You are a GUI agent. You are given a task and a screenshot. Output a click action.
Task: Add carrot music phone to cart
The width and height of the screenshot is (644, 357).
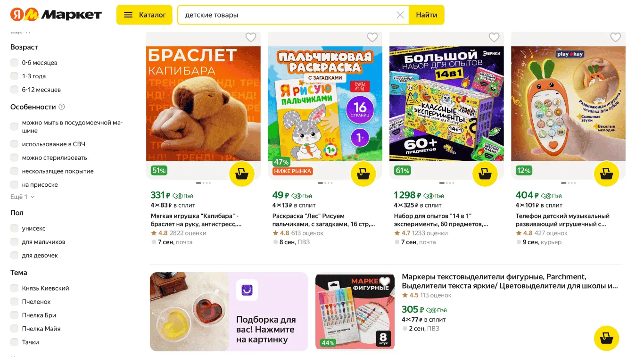[x=607, y=174]
